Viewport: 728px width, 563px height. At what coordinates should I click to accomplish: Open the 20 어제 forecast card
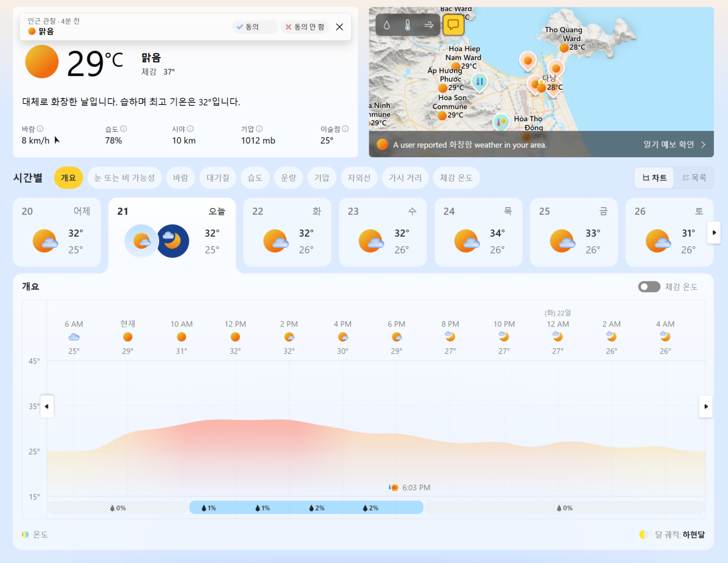[57, 232]
